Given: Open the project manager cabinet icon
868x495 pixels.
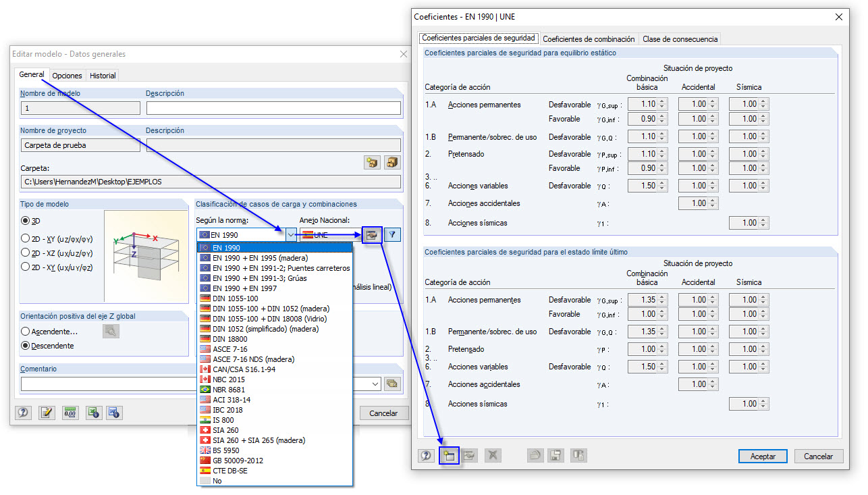Looking at the screenshot, I should [392, 162].
